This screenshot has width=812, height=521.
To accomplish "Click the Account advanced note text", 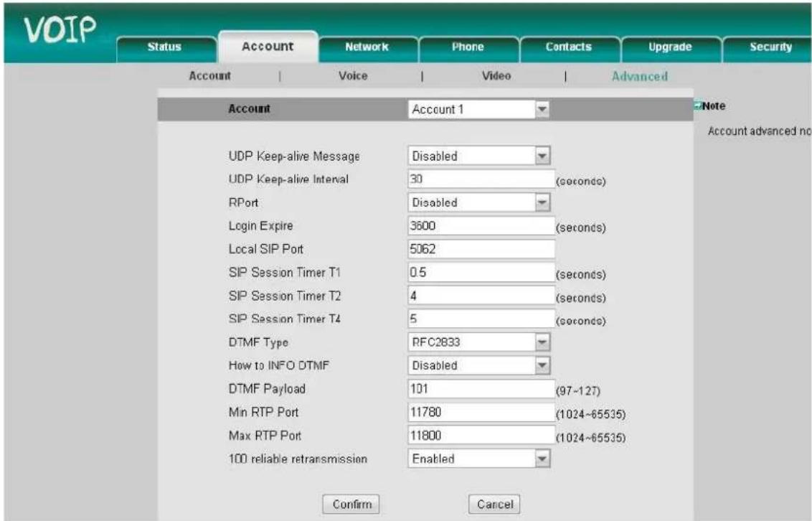I will point(760,131).
